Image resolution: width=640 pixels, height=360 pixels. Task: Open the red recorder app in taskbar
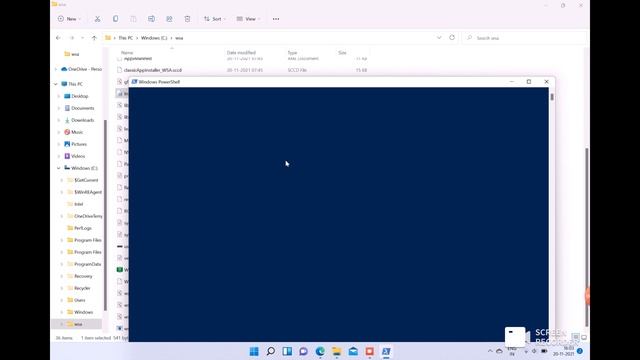[369, 351]
